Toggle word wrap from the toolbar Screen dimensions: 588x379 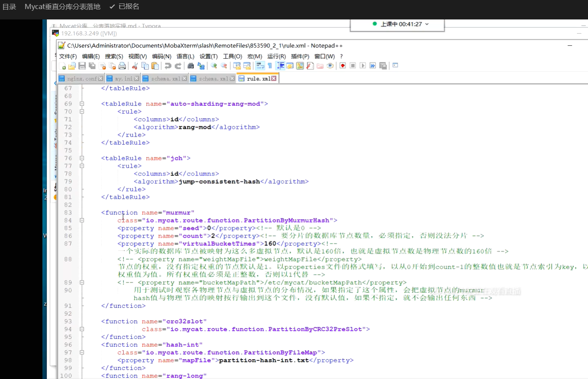pos(260,66)
